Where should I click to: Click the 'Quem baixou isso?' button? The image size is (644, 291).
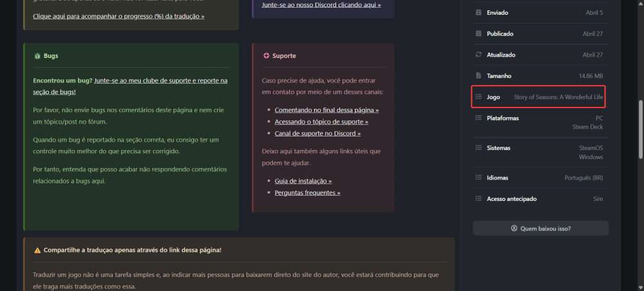[x=540, y=228]
